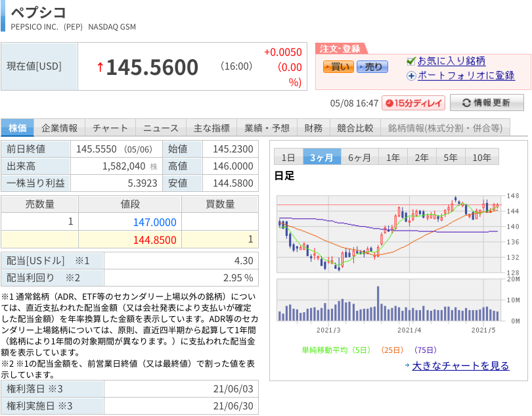
Task: Click the 15分ディレイ delay badge
Action: tap(414, 103)
